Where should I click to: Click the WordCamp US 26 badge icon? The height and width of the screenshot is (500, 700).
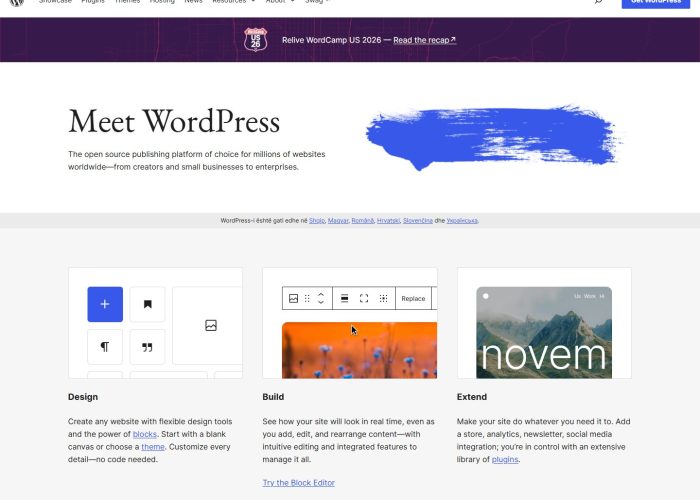tap(255, 40)
